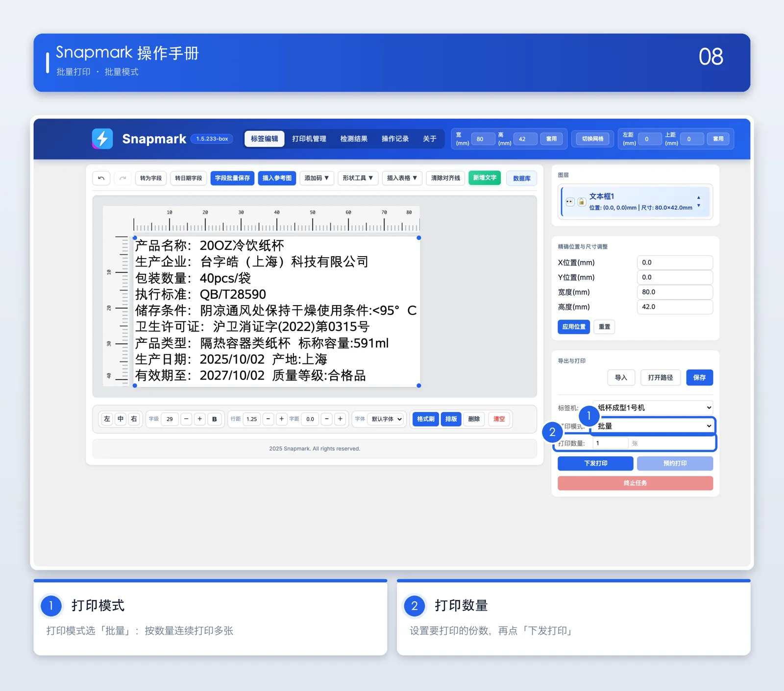Click red 清空 button

499,419
